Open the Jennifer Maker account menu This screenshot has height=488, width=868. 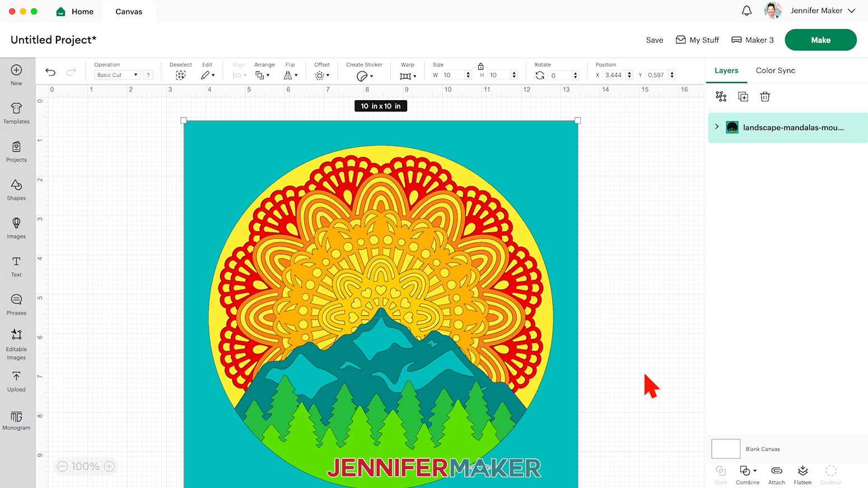(x=823, y=11)
